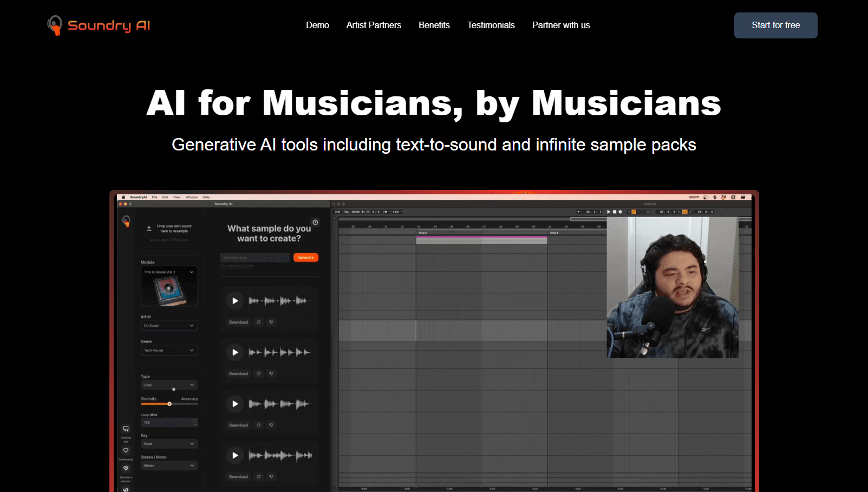This screenshot has height=492, width=868.
Task: Click the DAW transport stop button
Action: 615,212
